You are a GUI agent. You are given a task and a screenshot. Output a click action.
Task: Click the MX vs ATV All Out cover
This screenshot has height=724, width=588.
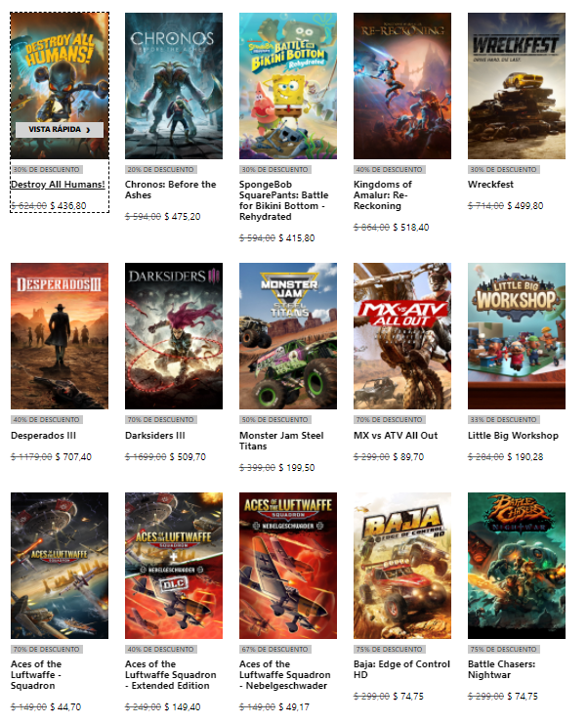point(402,336)
